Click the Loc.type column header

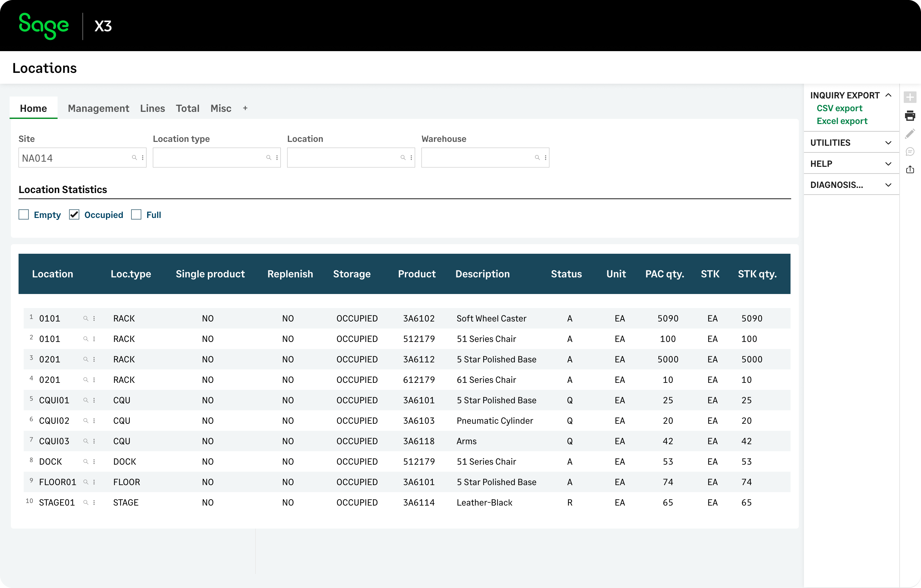point(131,274)
